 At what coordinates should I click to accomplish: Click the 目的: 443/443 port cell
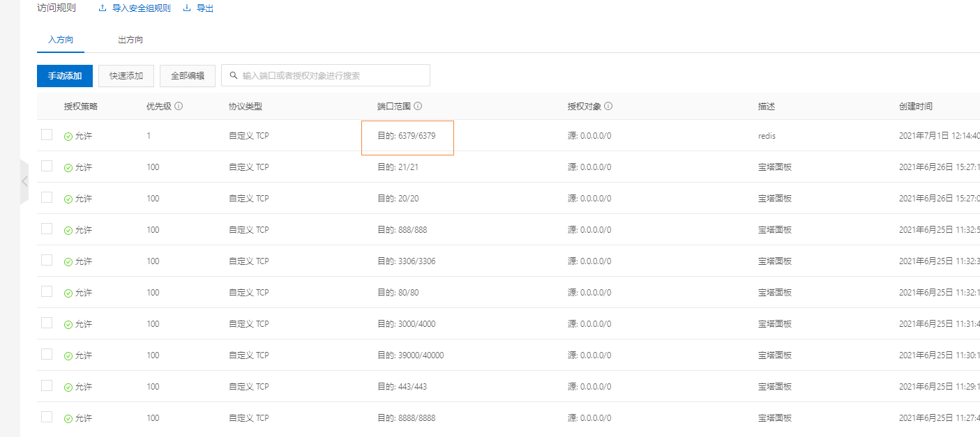click(402, 387)
